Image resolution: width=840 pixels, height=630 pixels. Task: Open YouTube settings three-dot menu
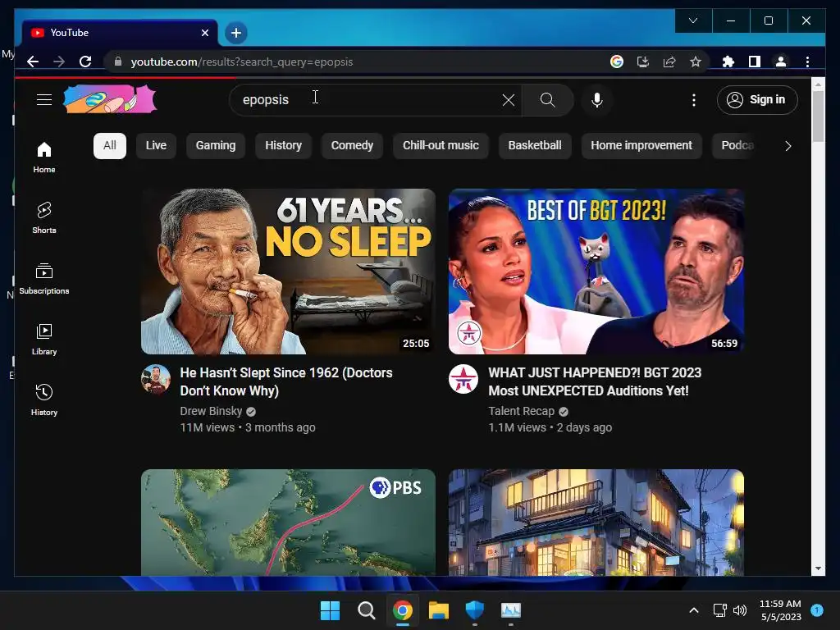click(694, 99)
